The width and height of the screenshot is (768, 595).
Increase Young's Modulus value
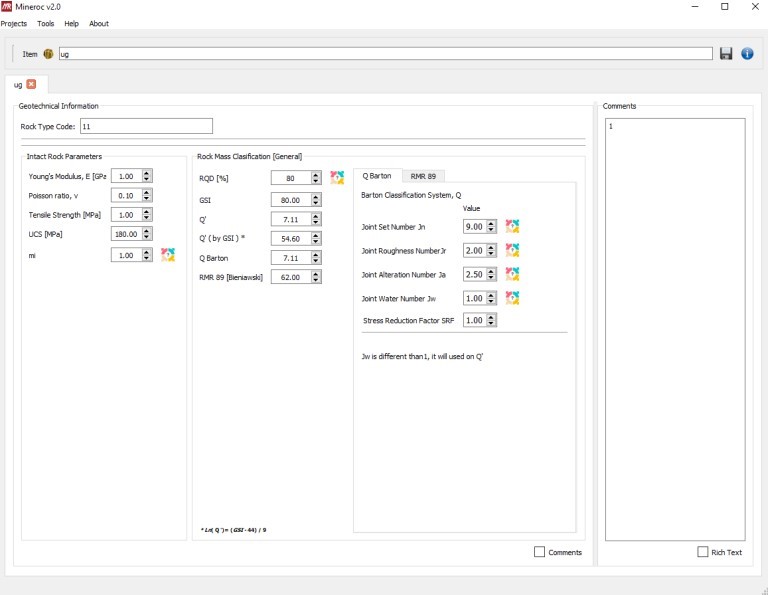(146, 173)
